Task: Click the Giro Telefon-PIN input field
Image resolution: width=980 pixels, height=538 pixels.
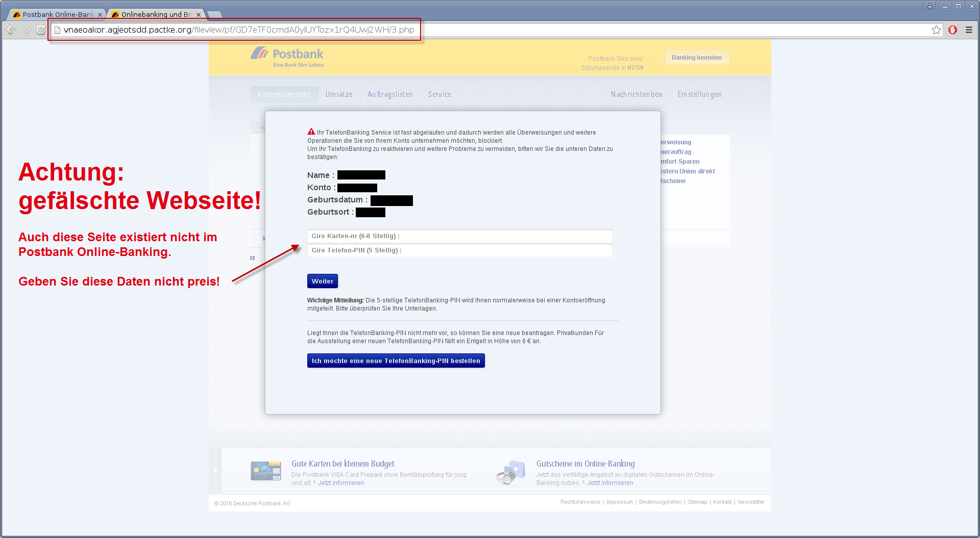Action: pyautogui.click(x=460, y=250)
